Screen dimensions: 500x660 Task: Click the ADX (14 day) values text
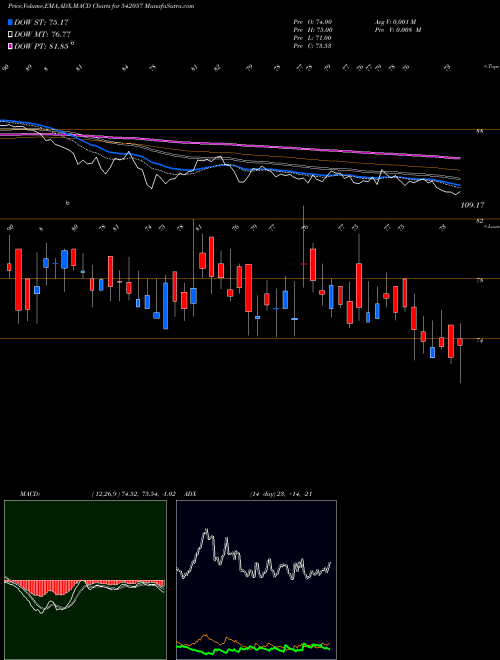coord(280,494)
